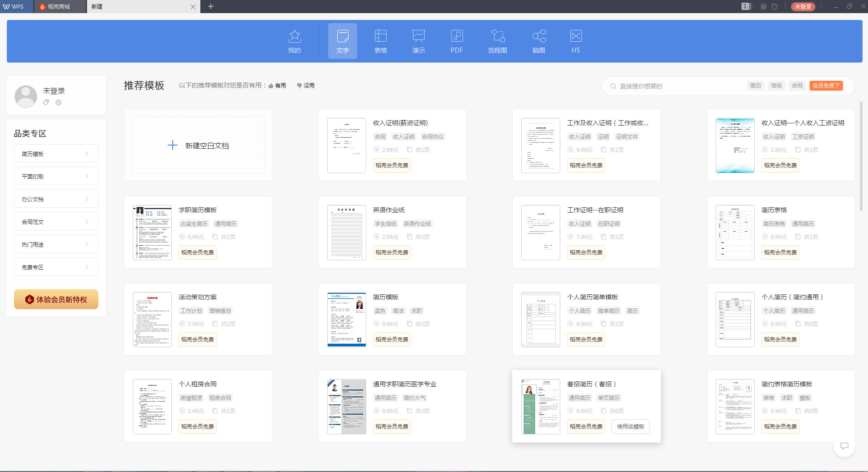This screenshot has width=868, height=472.
Task: Open the 个人租房合同 thumbnail
Action: pos(152,407)
